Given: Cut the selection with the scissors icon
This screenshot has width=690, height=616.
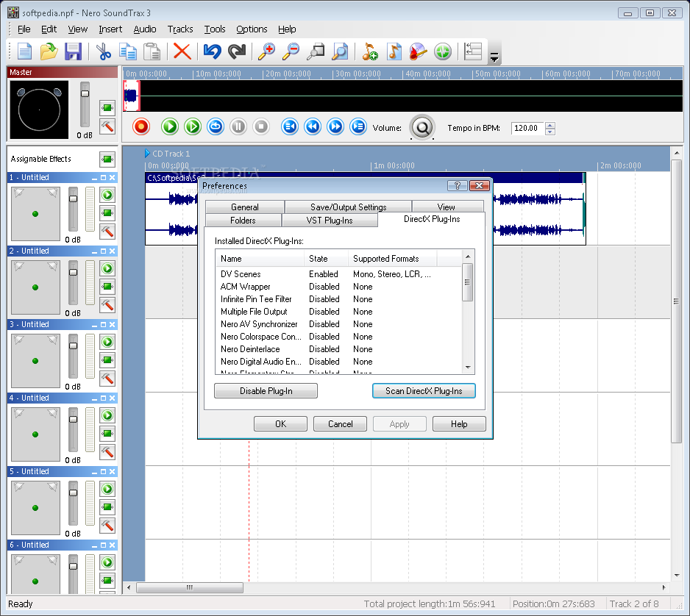Looking at the screenshot, I should click(104, 52).
